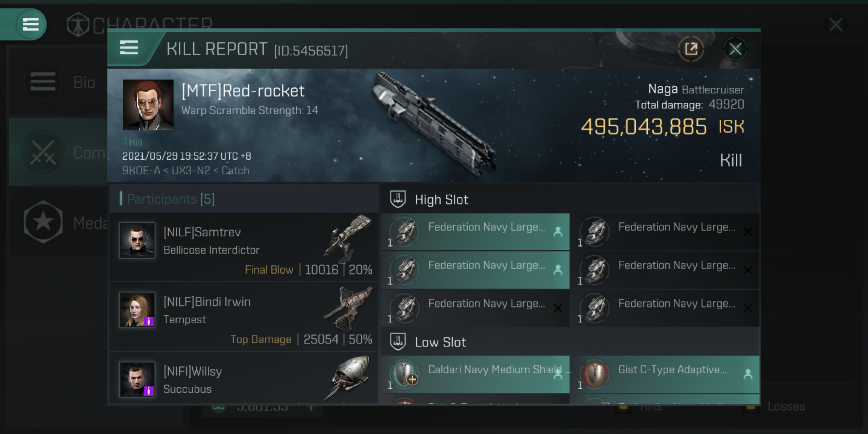Click the share kill report icon
868x434 pixels.
(691, 49)
